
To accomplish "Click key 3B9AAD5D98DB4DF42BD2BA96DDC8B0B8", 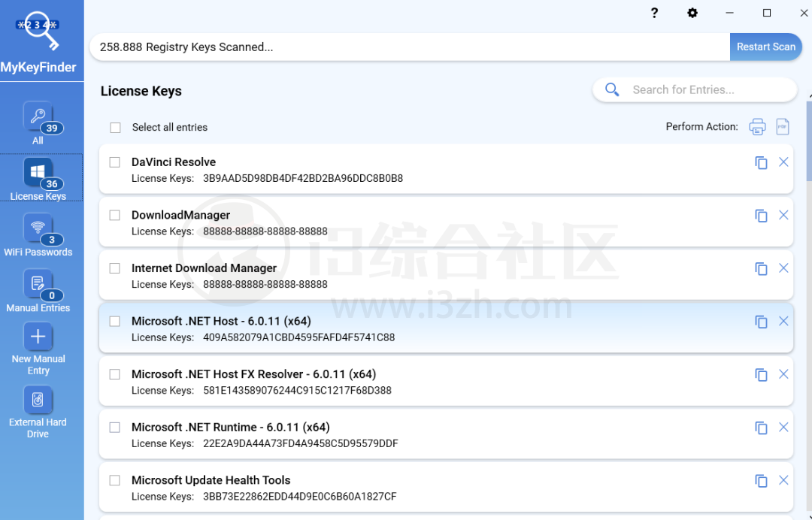I will (x=303, y=179).
